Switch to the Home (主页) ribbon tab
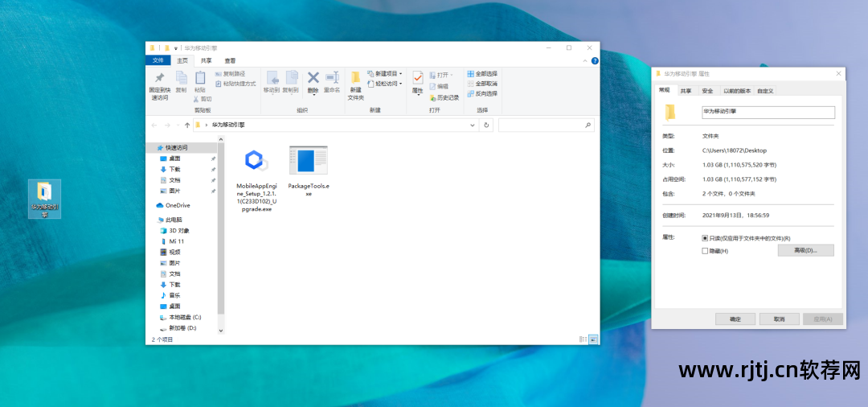The height and width of the screenshot is (407, 868). click(x=182, y=60)
